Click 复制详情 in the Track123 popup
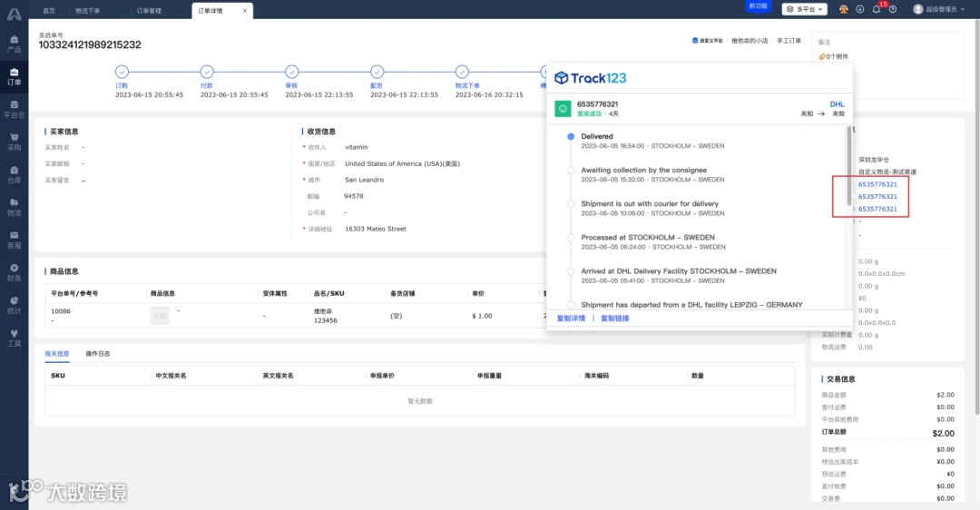980x510 pixels. point(572,319)
